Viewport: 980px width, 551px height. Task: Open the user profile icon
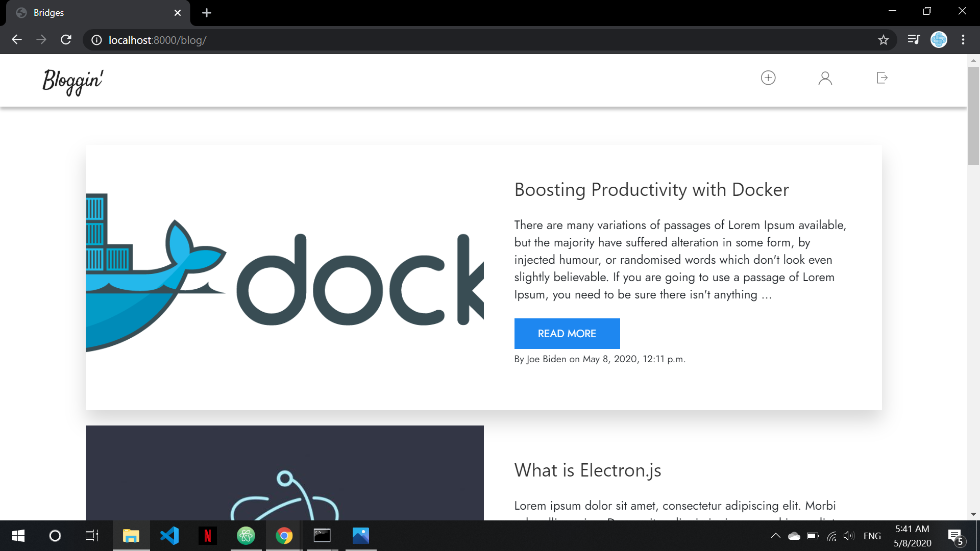click(x=825, y=78)
